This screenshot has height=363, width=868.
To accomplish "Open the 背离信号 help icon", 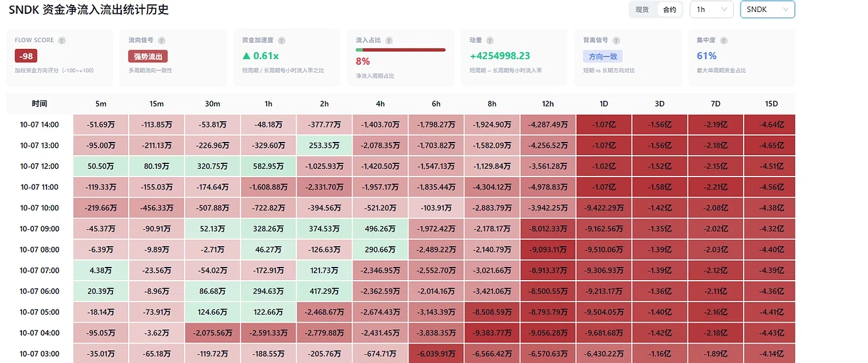I will point(617,40).
